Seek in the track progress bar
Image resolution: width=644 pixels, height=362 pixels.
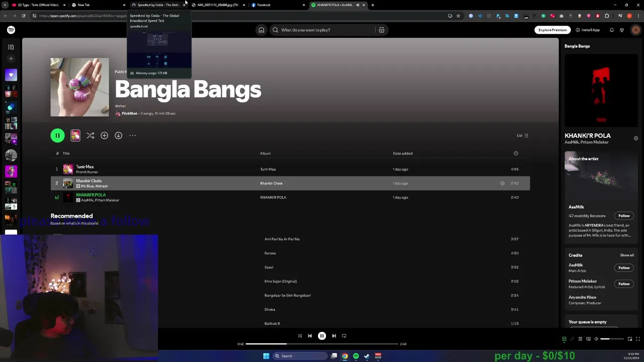click(x=322, y=344)
